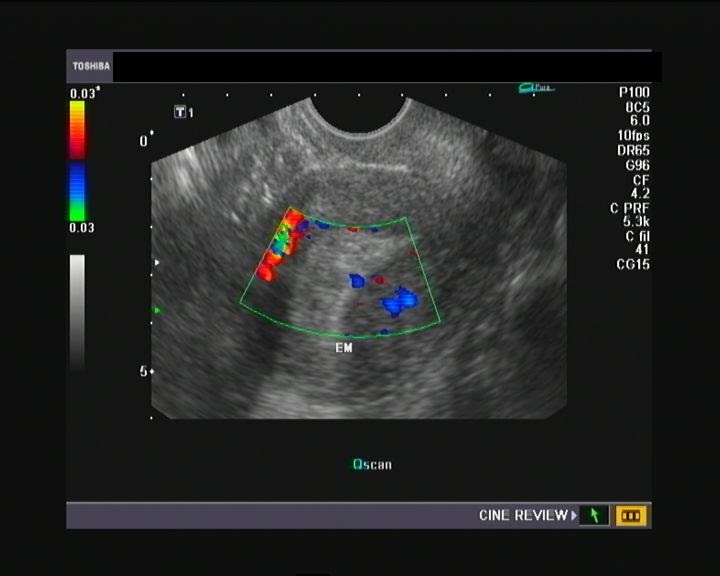Click the depth marker 5 on scale
Image resolution: width=720 pixels, height=576 pixels.
pyautogui.click(x=143, y=371)
